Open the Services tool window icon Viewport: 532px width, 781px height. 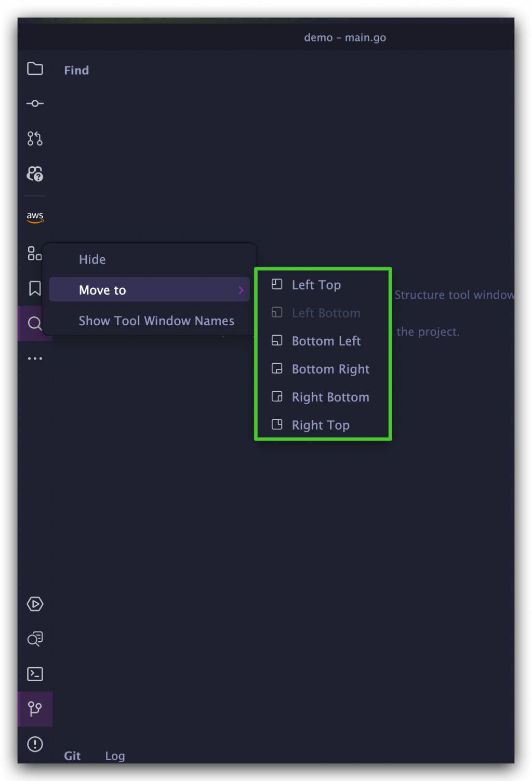point(35,604)
